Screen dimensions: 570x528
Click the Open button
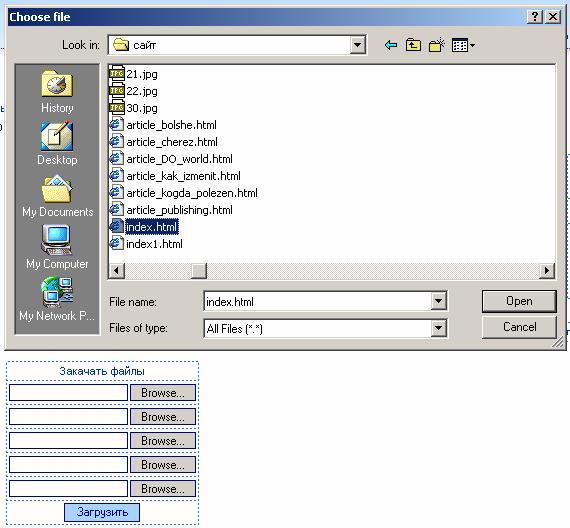click(x=519, y=301)
